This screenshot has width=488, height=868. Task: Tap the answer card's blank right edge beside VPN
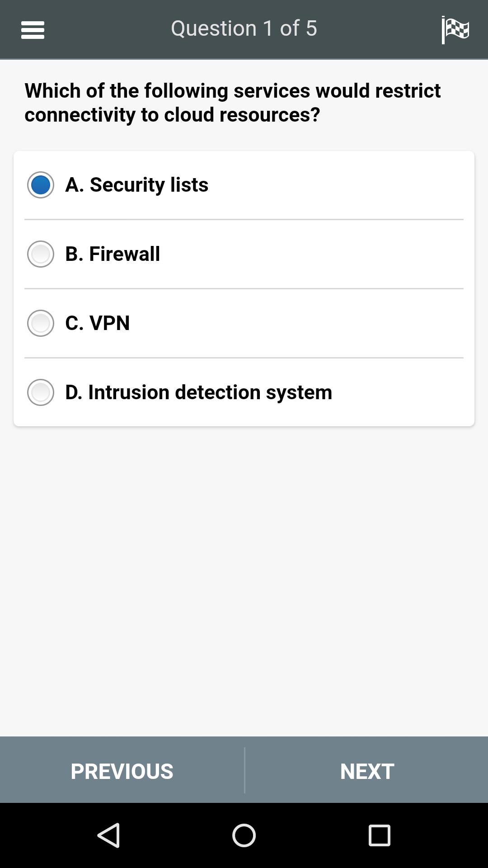tap(407, 323)
